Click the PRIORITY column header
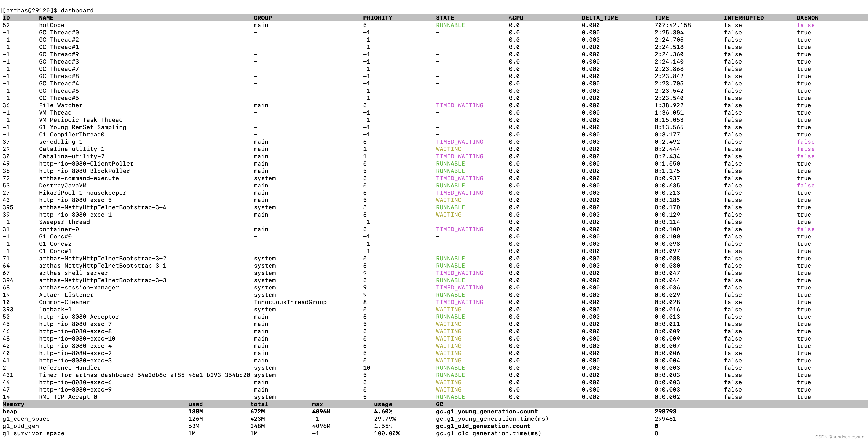 coord(377,18)
